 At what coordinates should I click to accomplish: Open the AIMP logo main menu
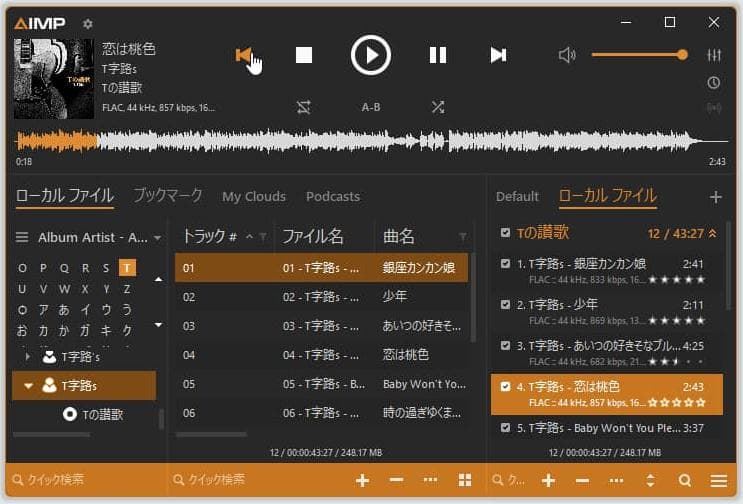coord(40,23)
